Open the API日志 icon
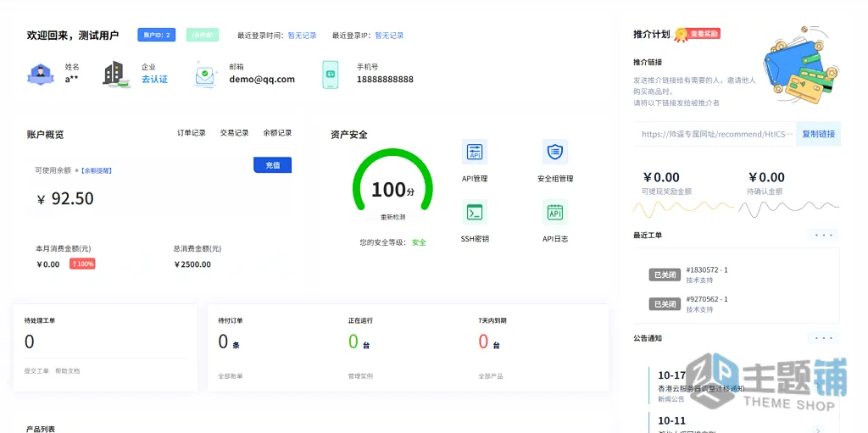 [554, 212]
